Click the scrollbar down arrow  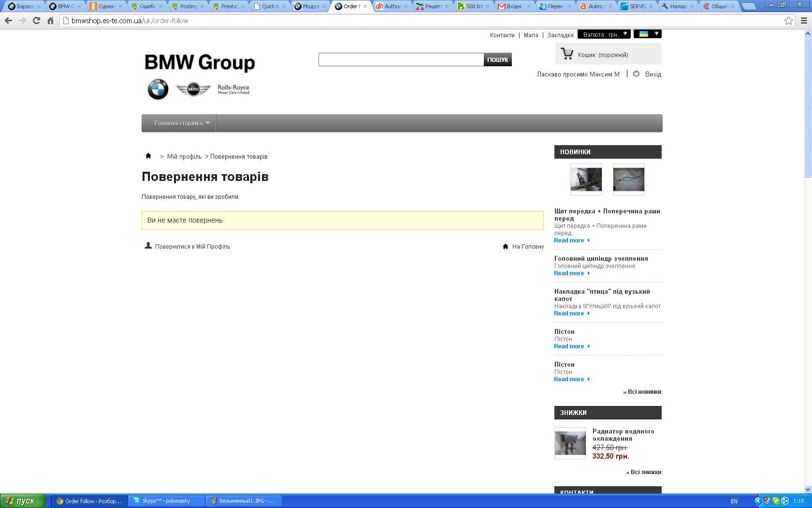(x=808, y=489)
